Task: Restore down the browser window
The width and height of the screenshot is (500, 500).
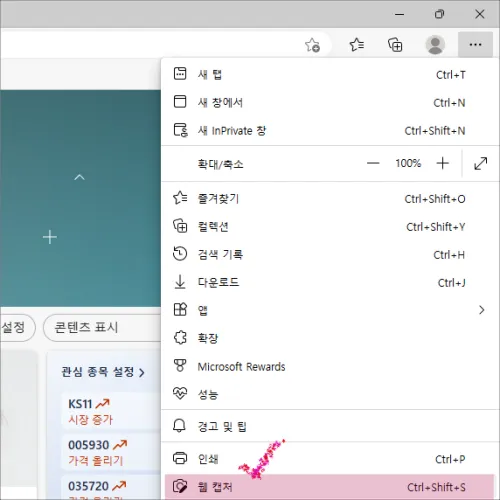Action: click(x=439, y=14)
